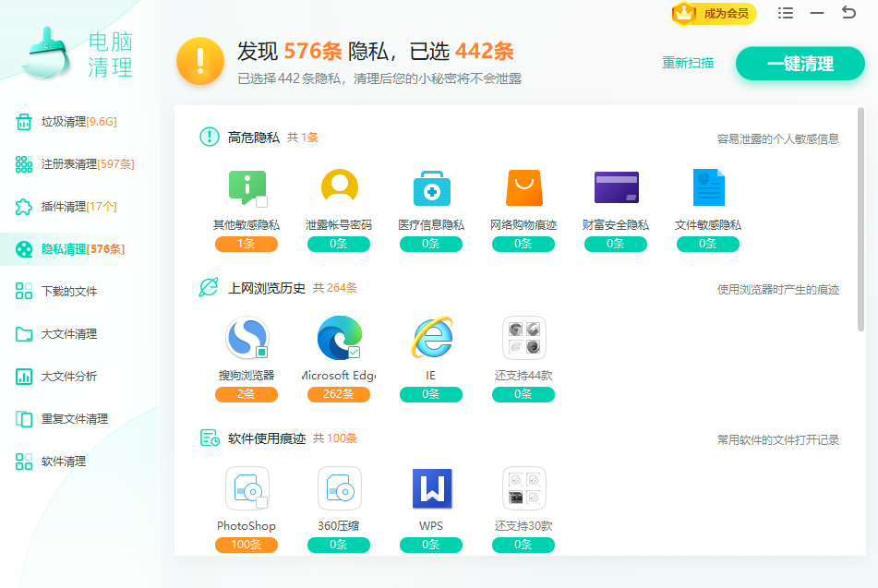This screenshot has height=588, width=878.
Task: Click the 360压缩 icon
Action: point(339,488)
